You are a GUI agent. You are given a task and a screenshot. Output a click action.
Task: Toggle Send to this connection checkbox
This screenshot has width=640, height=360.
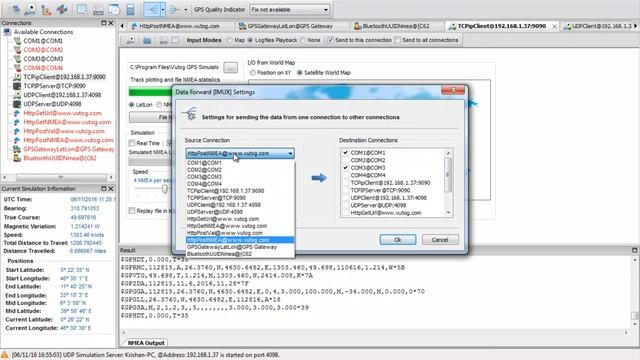(331, 40)
